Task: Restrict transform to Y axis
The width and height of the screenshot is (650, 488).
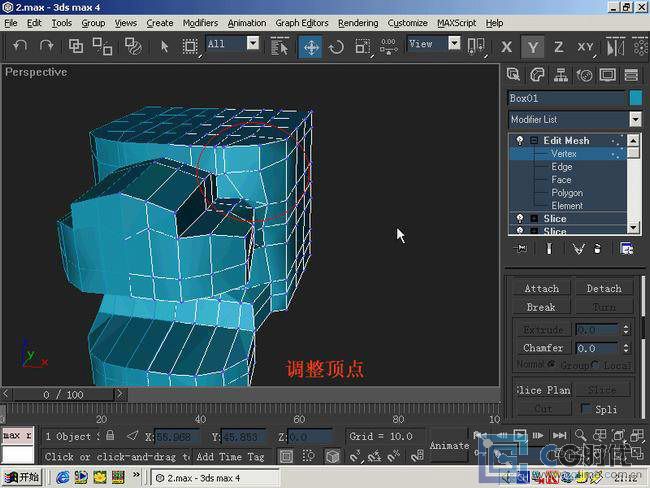Action: pyautogui.click(x=533, y=47)
